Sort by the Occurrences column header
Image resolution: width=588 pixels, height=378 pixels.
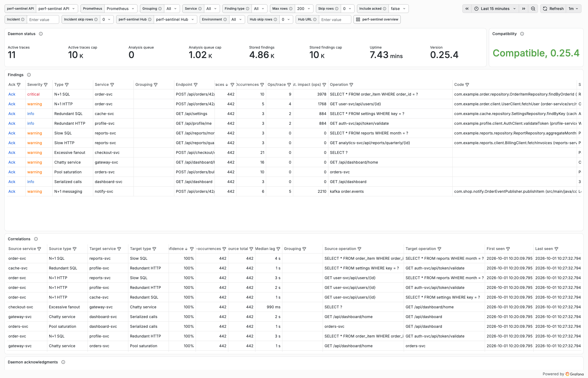tap(247, 85)
